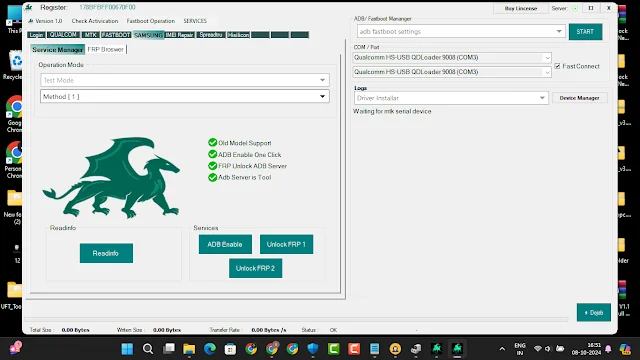Select the SAMSUNG tab
Screen dimensions: 640x360
[149, 35]
